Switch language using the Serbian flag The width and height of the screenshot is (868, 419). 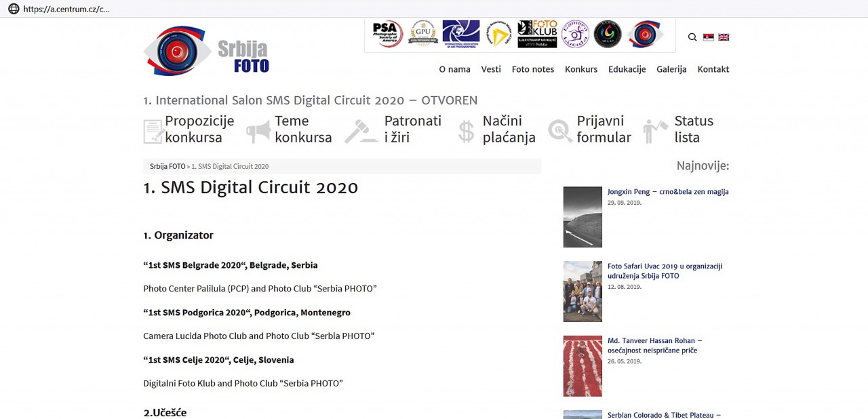(709, 37)
